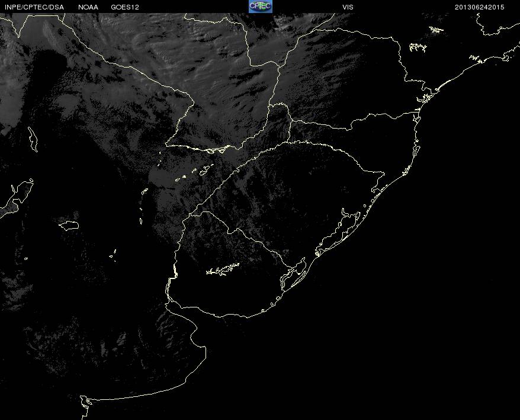
Task: Select the VIS channel label
Action: click(348, 7)
